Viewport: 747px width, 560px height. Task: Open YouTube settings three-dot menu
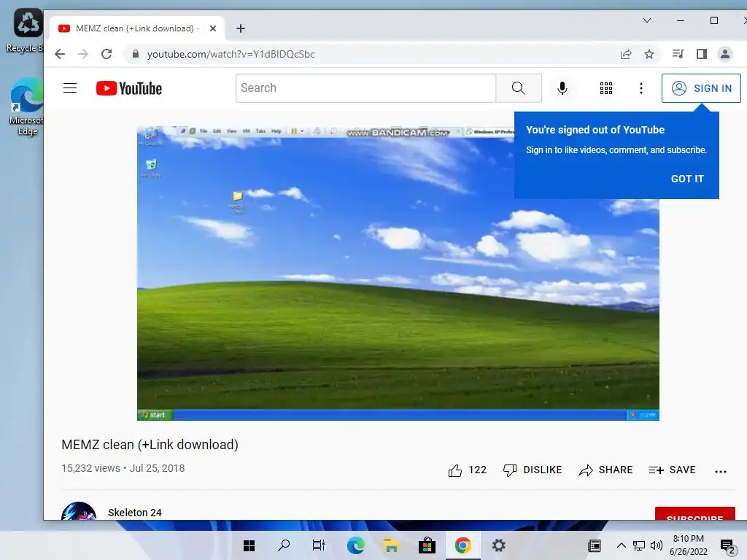tap(641, 88)
